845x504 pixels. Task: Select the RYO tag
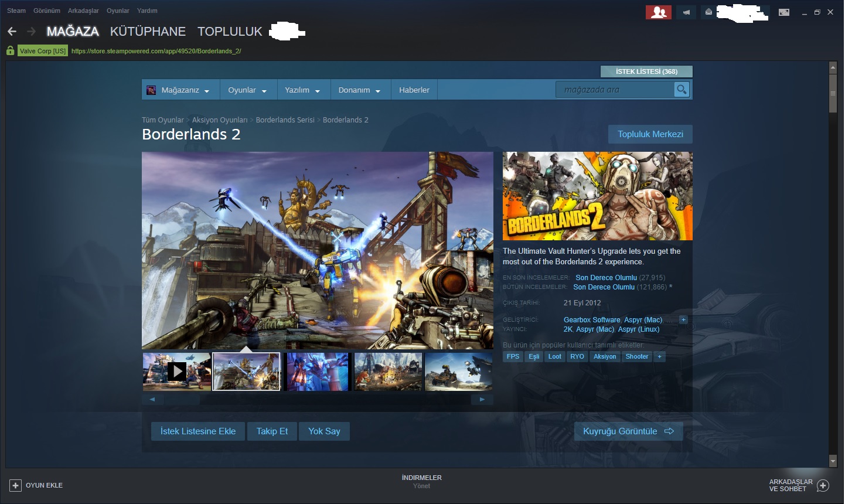[x=577, y=356]
